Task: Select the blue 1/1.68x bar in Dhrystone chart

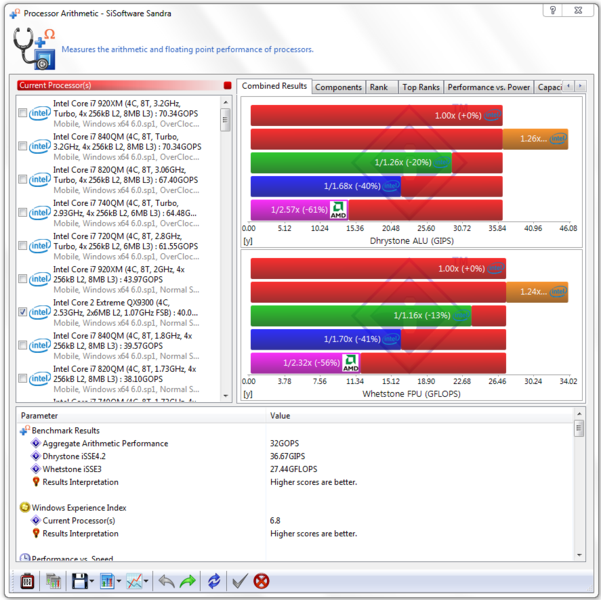Action: point(326,186)
